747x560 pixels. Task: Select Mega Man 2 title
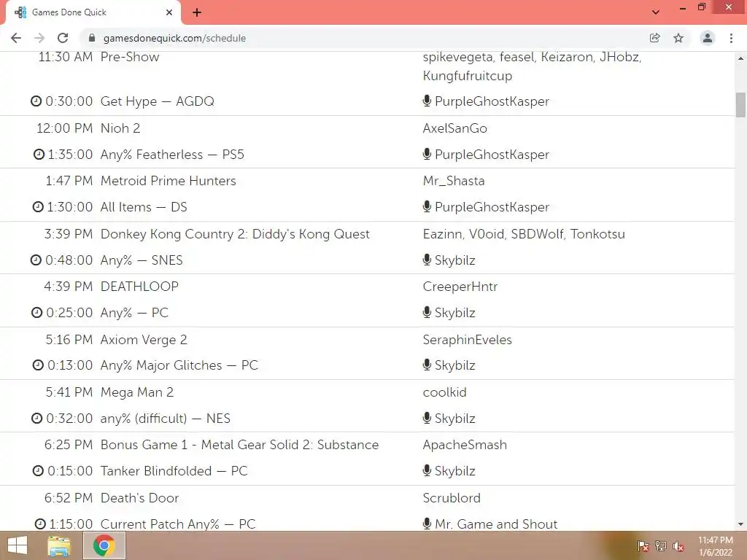[x=137, y=392]
